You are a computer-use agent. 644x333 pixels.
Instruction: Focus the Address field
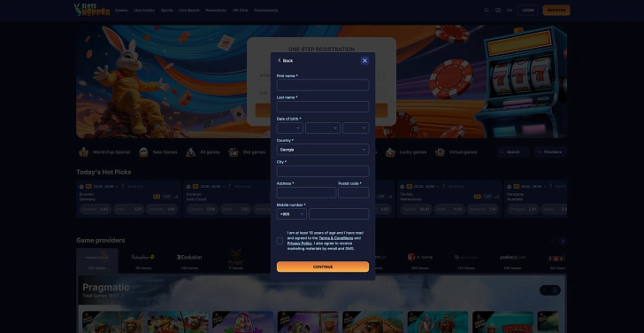tap(306, 193)
